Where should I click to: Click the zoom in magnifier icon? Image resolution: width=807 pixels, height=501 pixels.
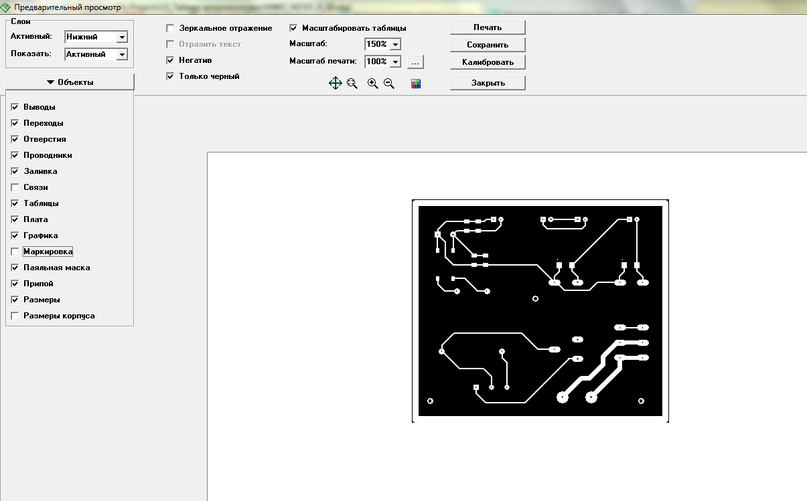[373, 83]
